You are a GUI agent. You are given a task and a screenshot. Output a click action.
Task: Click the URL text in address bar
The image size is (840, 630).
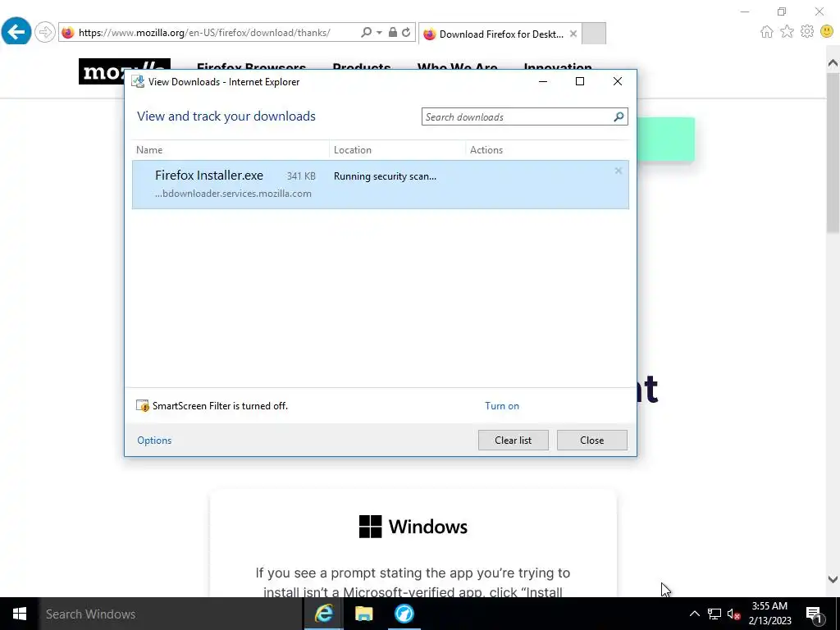(204, 33)
